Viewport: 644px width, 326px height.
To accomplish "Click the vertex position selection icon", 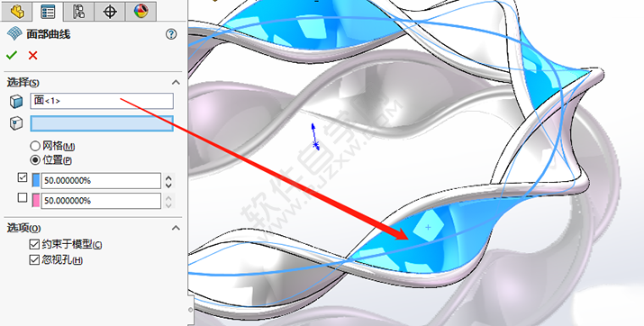I will coord(16,123).
